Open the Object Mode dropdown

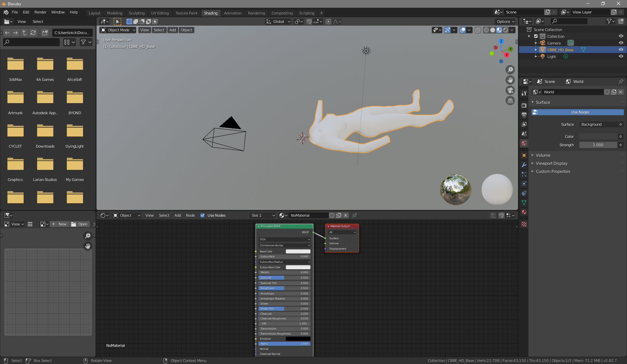118,30
